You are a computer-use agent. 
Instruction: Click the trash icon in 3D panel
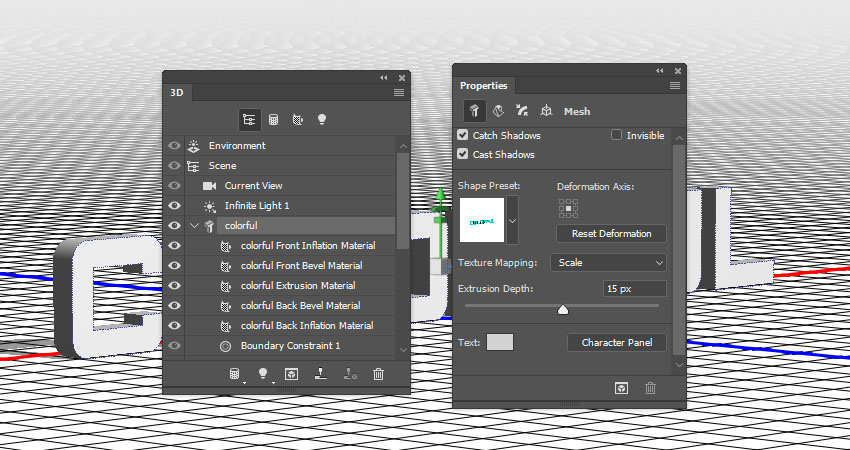pyautogui.click(x=378, y=374)
